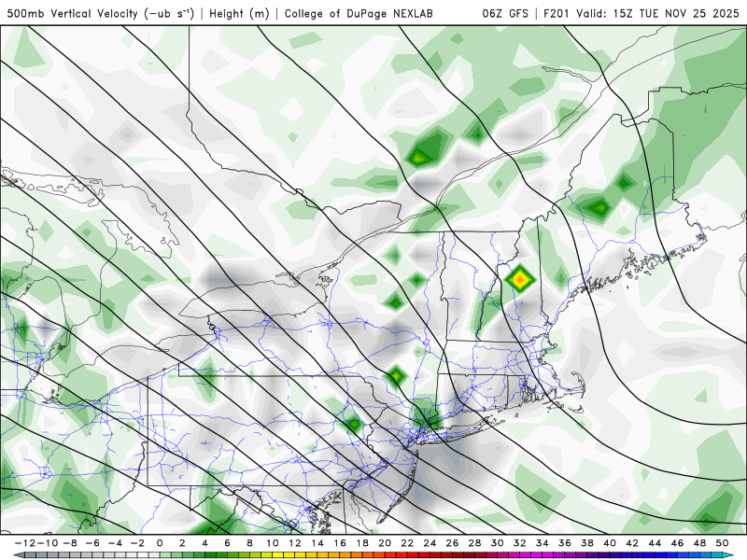Click the 34 colorbar scale label

click(x=543, y=543)
